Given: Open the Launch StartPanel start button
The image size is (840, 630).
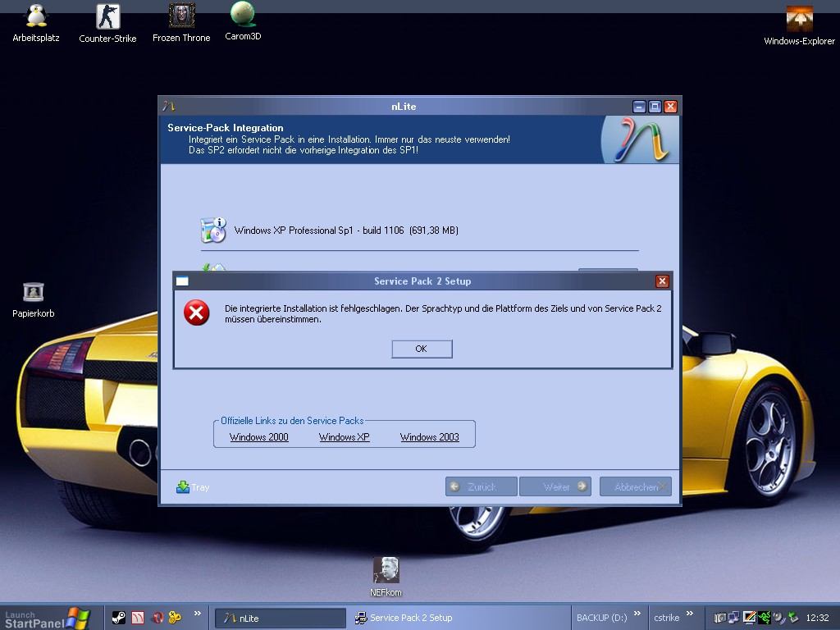Looking at the screenshot, I should point(48,618).
